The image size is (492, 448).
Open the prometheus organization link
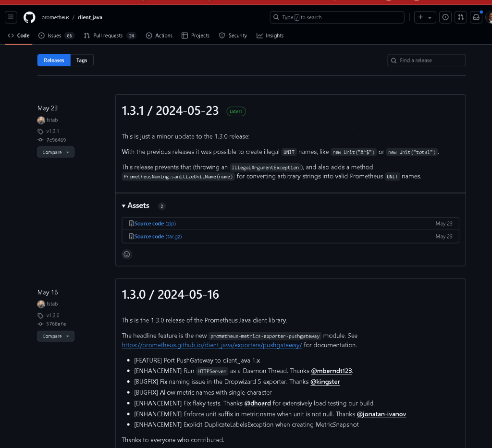55,17
